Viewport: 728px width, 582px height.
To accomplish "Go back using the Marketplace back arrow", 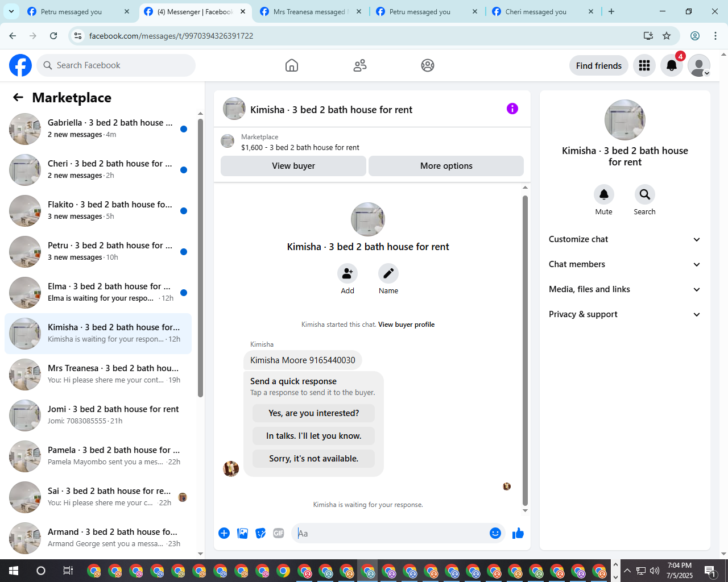I will point(18,97).
